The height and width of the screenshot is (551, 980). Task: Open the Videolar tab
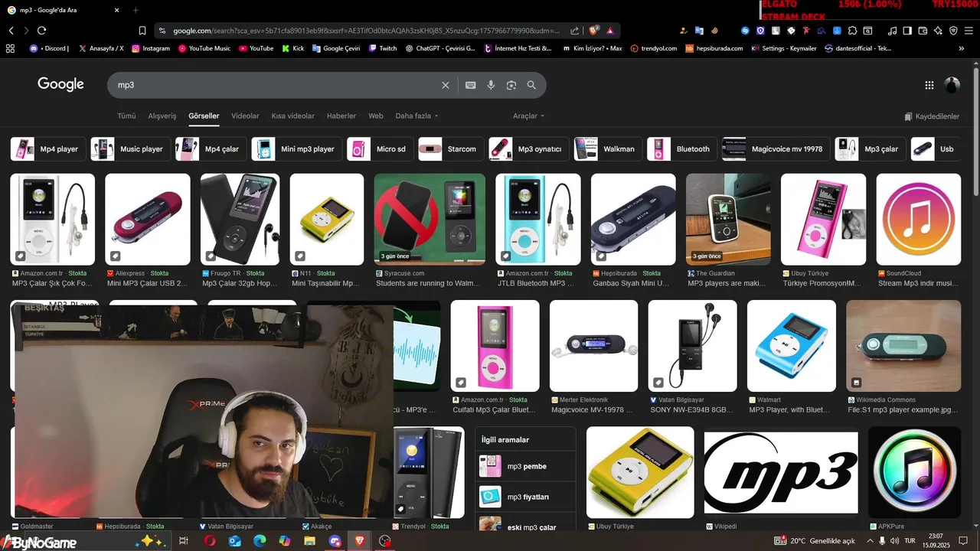[245, 116]
